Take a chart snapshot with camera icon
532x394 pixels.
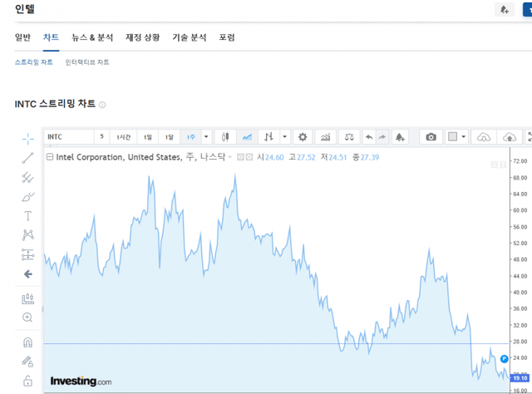[x=431, y=137]
